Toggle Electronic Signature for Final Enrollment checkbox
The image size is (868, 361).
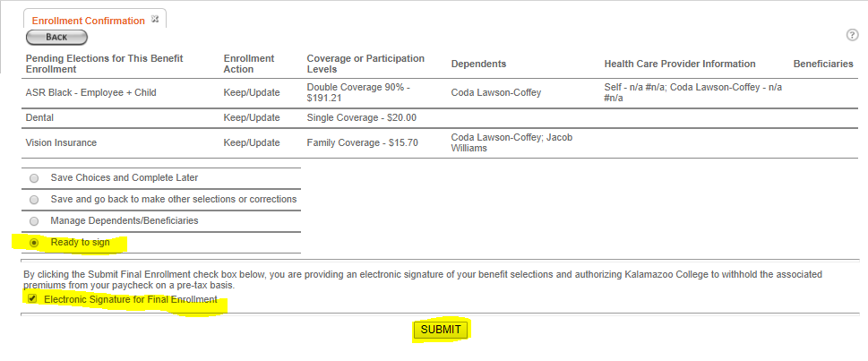pos(32,299)
